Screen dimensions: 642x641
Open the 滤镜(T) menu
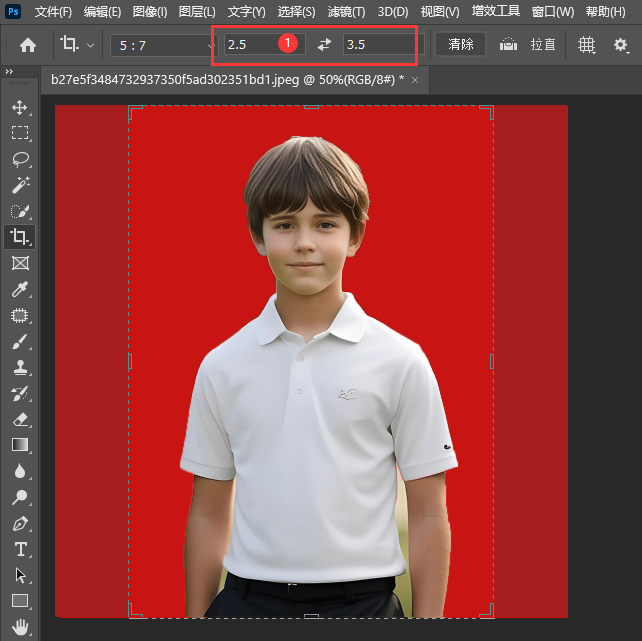(x=346, y=12)
